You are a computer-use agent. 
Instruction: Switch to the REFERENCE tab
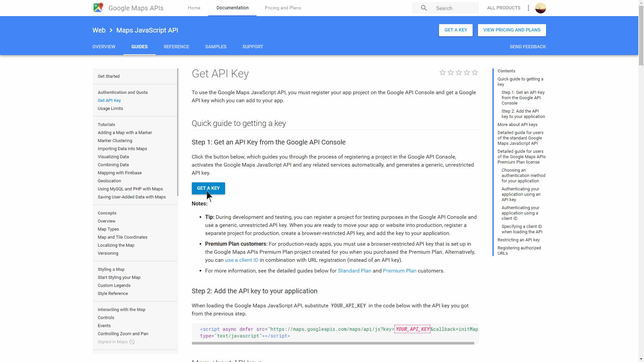click(176, 47)
